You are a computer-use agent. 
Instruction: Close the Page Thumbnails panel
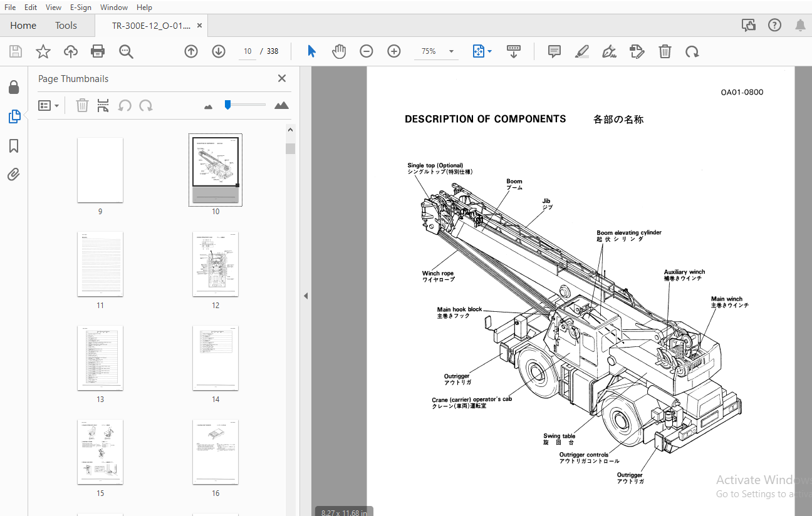click(282, 78)
